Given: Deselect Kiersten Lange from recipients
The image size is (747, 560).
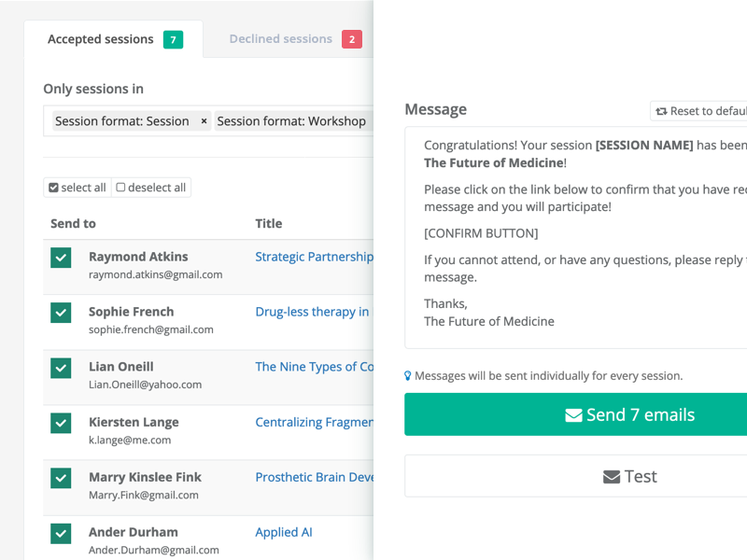Looking at the screenshot, I should 61,423.
